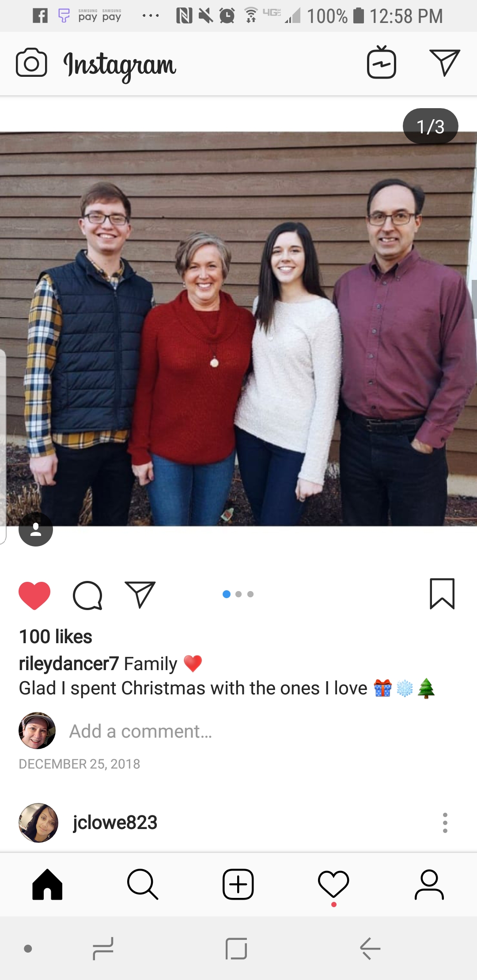This screenshot has width=477, height=980.
Task: Open rileydancer7 profile from caption
Action: [x=69, y=663]
